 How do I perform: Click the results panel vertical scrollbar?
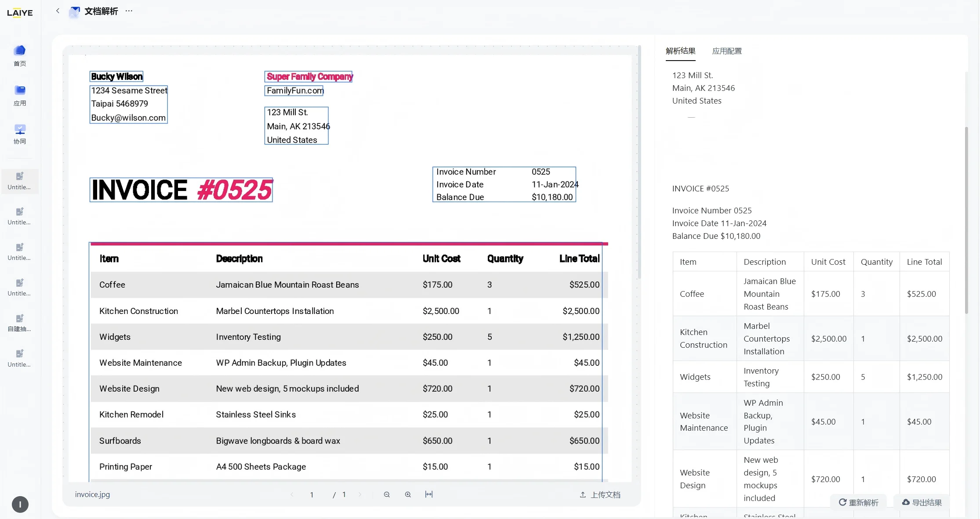click(966, 220)
